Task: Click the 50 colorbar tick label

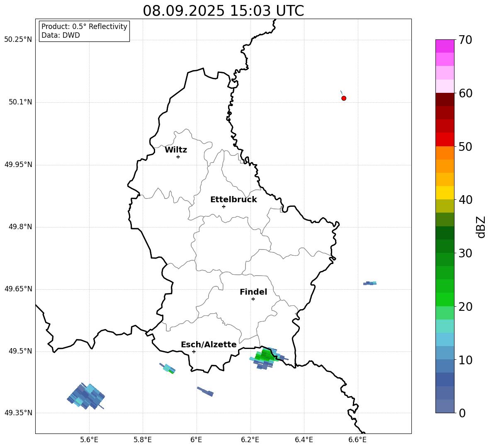Action: (x=465, y=147)
